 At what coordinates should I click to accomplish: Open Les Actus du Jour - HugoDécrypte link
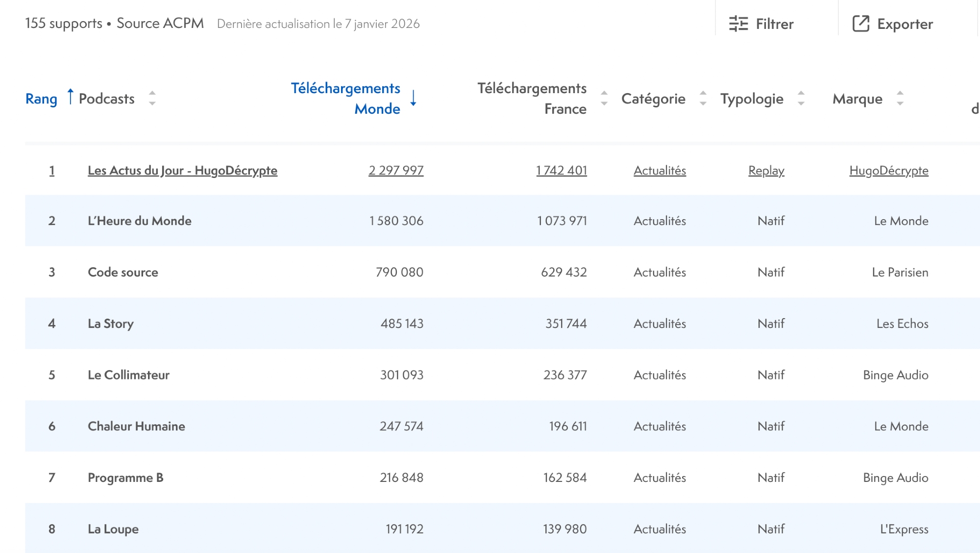coord(182,171)
